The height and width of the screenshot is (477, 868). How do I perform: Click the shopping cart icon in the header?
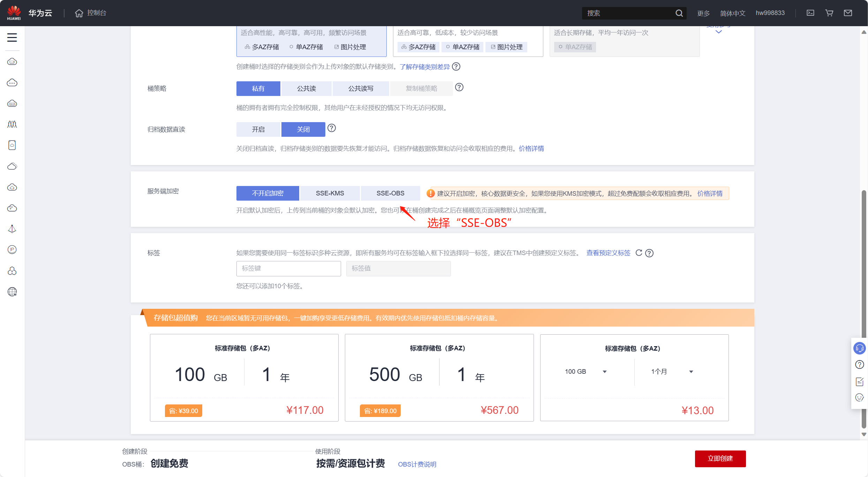829,13
